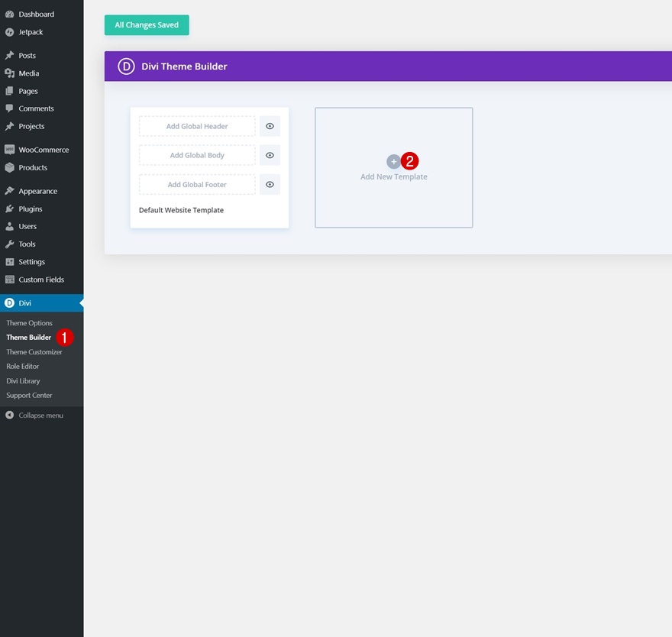Click the Posts pushpin icon
Screen dimensions: 672x637
pos(9,55)
